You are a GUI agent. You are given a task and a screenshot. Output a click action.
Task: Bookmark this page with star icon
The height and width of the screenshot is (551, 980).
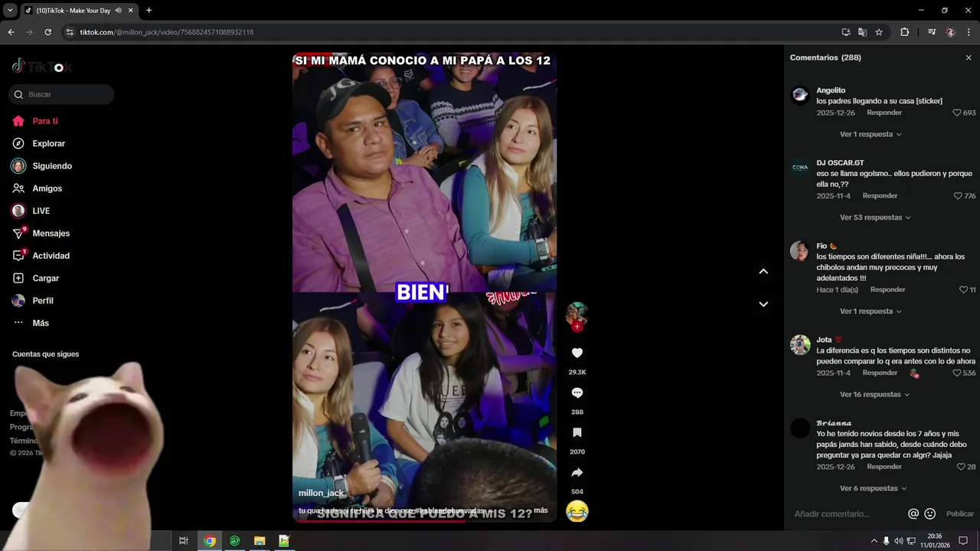point(879,32)
